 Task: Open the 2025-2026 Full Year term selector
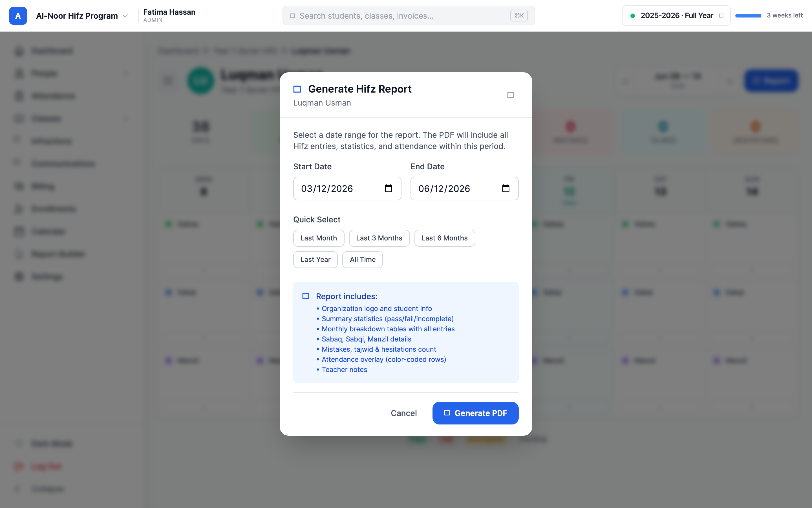click(676, 16)
